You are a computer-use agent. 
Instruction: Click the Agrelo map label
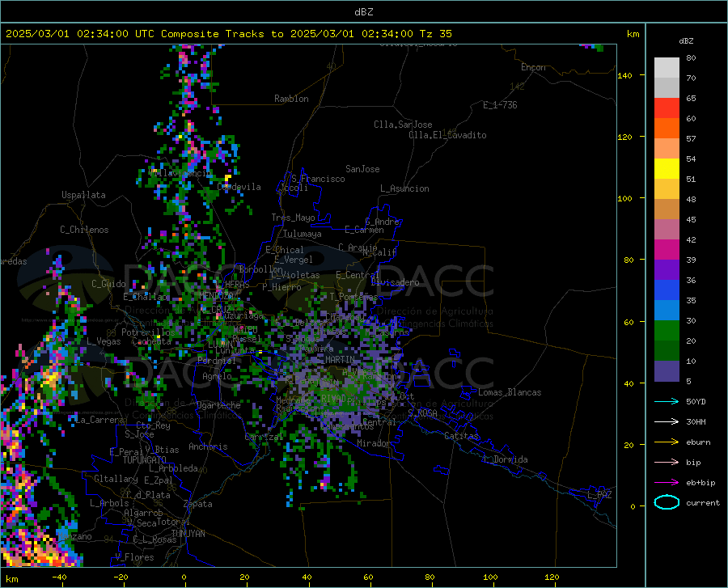point(217,376)
